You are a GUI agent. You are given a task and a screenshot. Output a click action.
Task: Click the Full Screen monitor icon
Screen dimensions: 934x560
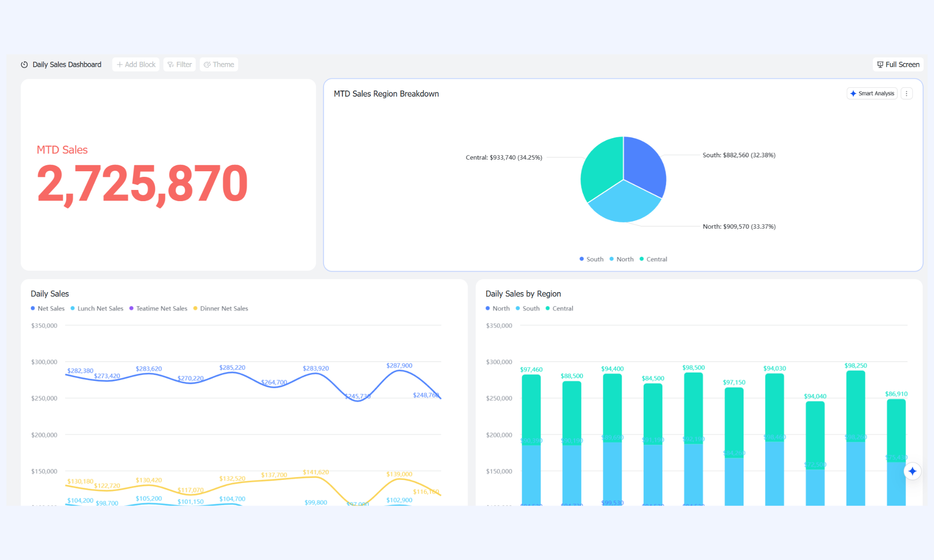pos(880,64)
